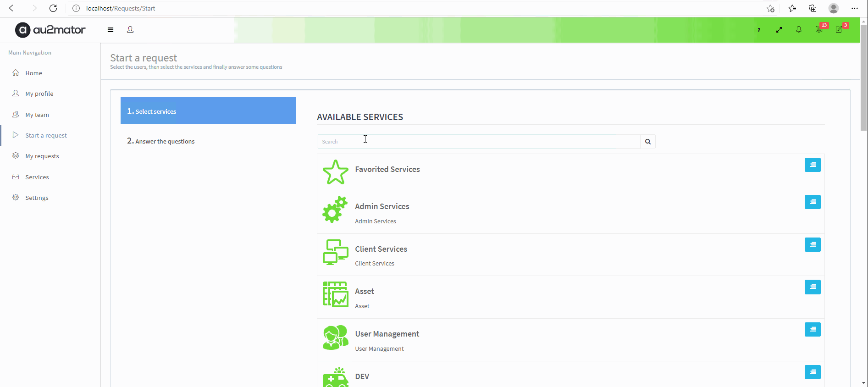This screenshot has height=387, width=868.
Task: Toggle the sidebar with hamburger menu
Action: pos(111,30)
